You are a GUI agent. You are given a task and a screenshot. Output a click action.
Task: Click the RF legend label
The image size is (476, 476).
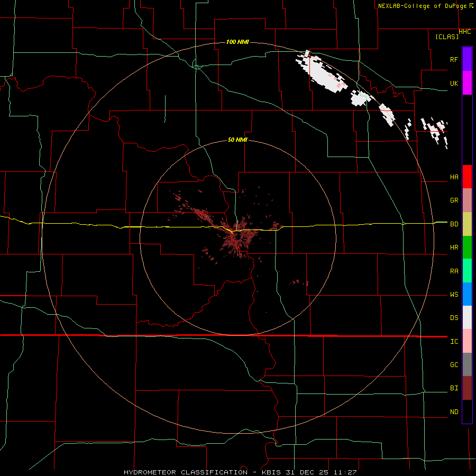(454, 59)
